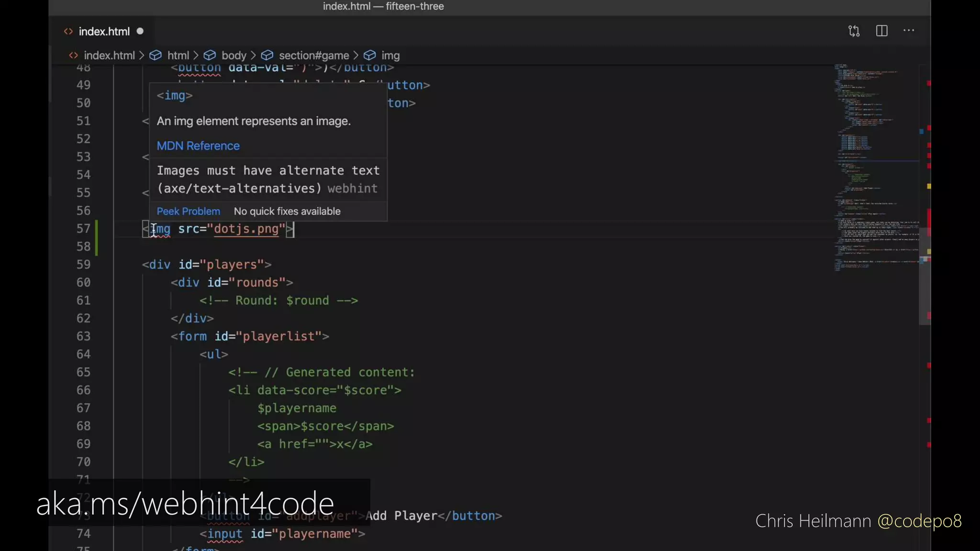Click the img breadcrumb label
The height and width of the screenshot is (551, 980).
[390, 55]
